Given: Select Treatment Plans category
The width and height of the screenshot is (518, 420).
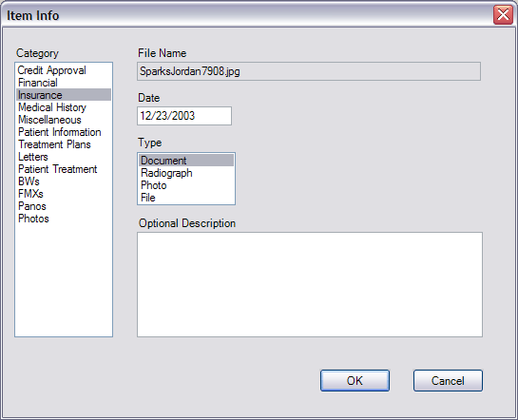Looking at the screenshot, I should tap(64, 144).
